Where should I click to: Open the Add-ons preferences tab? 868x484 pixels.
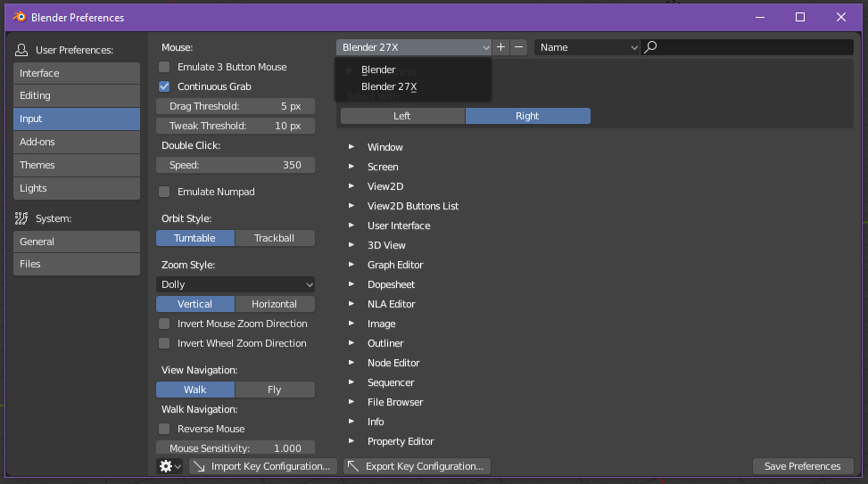coord(77,142)
